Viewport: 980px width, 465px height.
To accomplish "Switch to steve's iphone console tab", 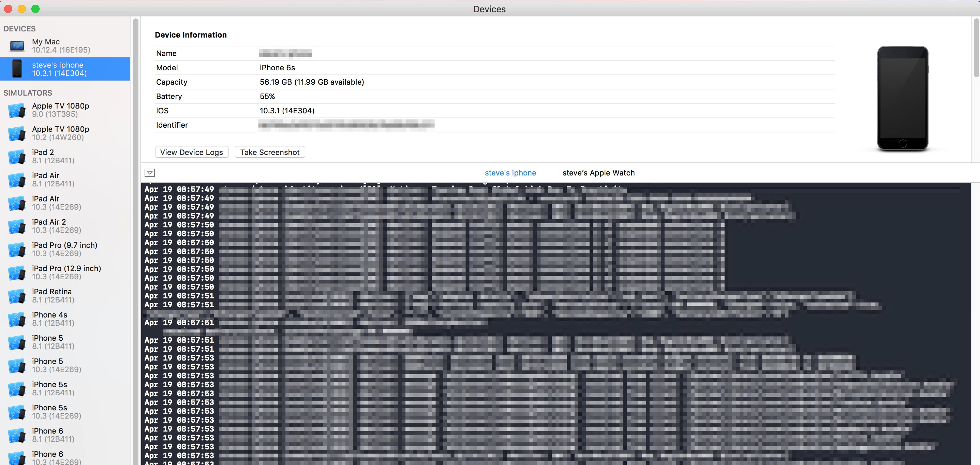I will tap(510, 173).
